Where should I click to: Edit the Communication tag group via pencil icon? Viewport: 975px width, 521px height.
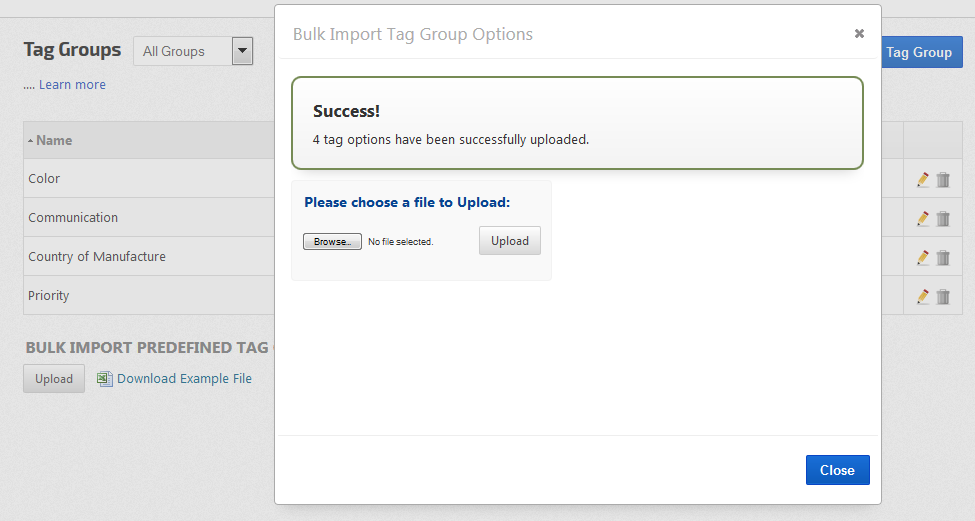[922, 218]
